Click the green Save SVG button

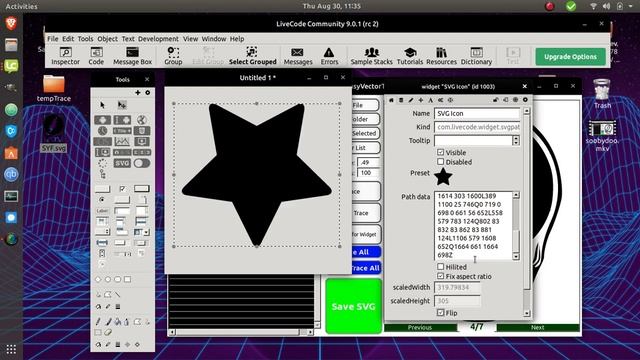tap(353, 306)
